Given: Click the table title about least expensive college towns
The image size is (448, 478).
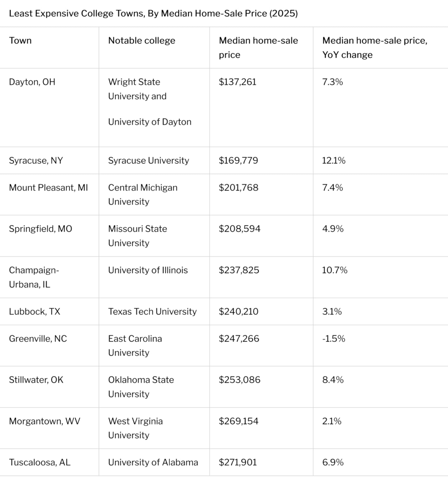Looking at the screenshot, I should pos(153,13).
